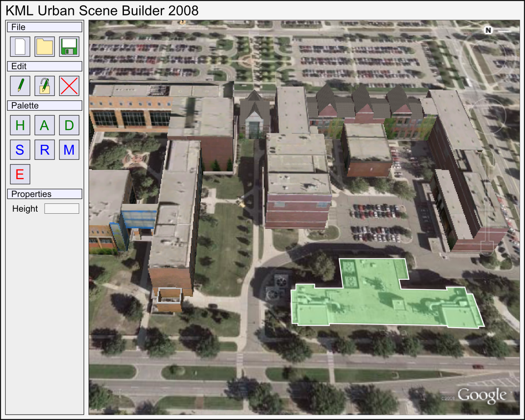Screen dimensions: 525x420
Task: Pick the green A palette item
Action: pos(45,125)
